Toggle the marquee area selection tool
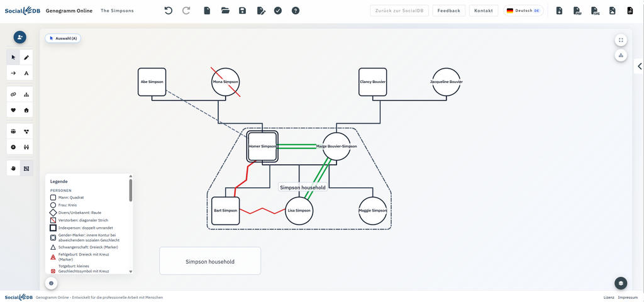The height and width of the screenshot is (302, 644). tap(26, 168)
